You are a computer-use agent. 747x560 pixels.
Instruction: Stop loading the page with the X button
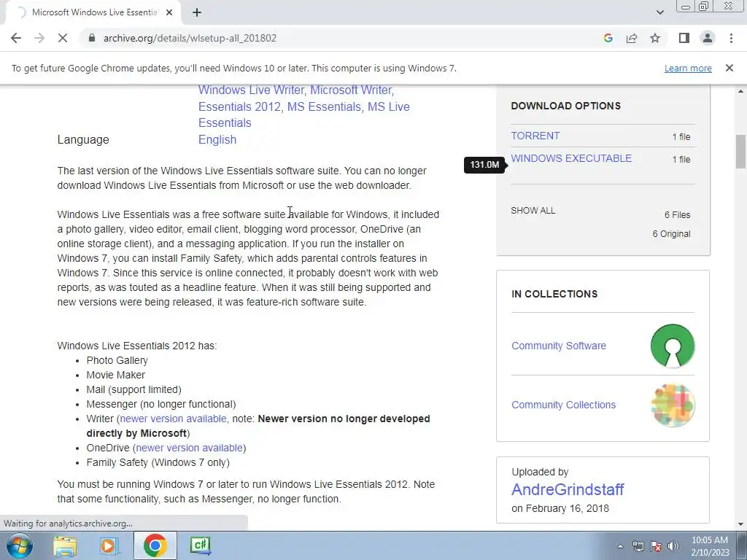click(63, 38)
